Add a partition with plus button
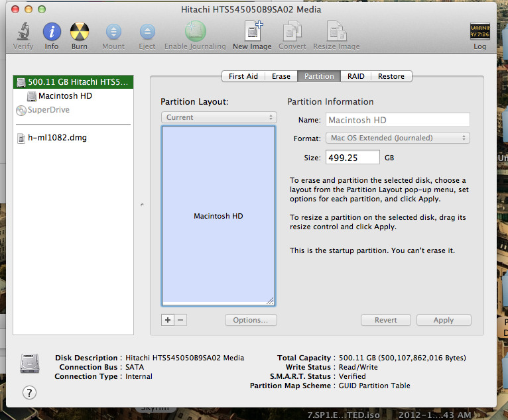The width and height of the screenshot is (508, 420). click(x=168, y=320)
